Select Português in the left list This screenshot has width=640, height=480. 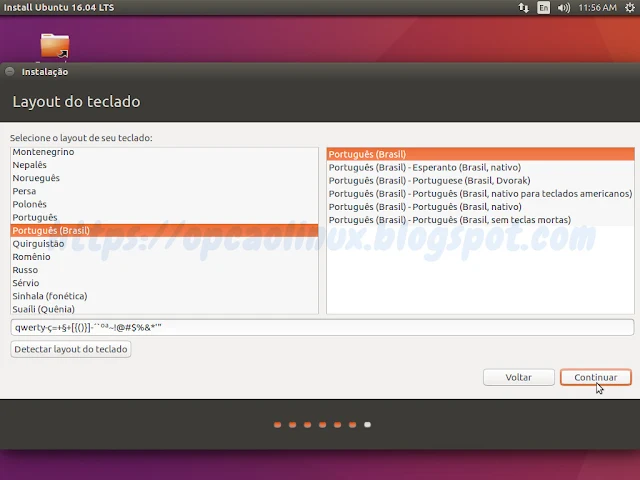[164, 217]
